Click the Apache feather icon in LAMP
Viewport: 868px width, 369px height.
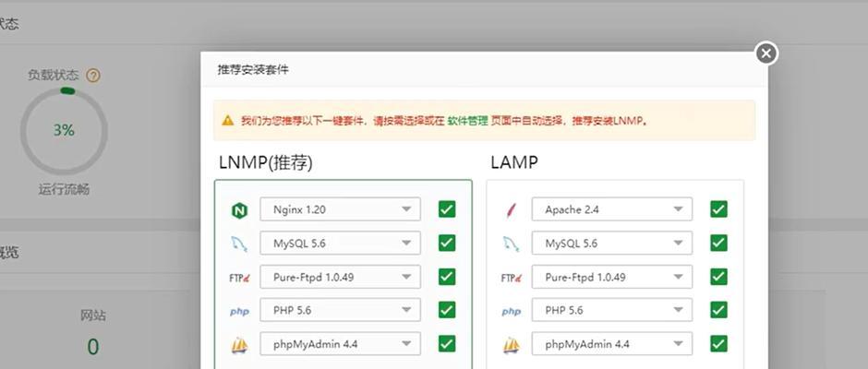click(511, 210)
